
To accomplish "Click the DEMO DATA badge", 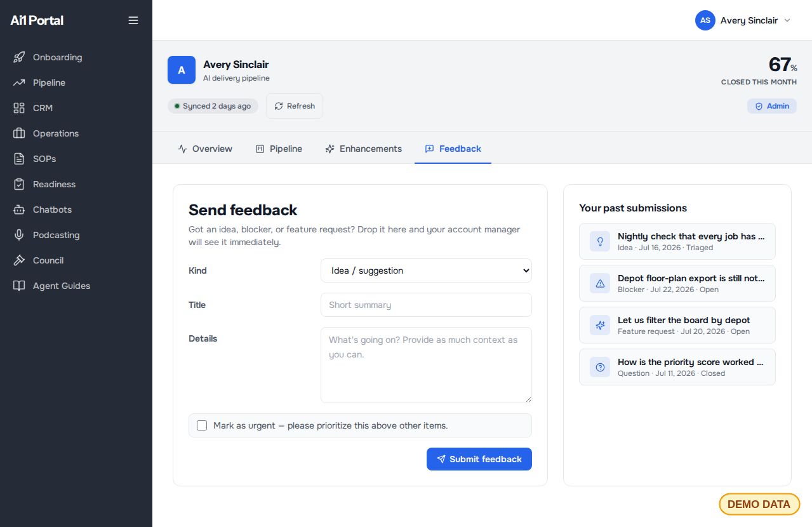I will (x=759, y=504).
